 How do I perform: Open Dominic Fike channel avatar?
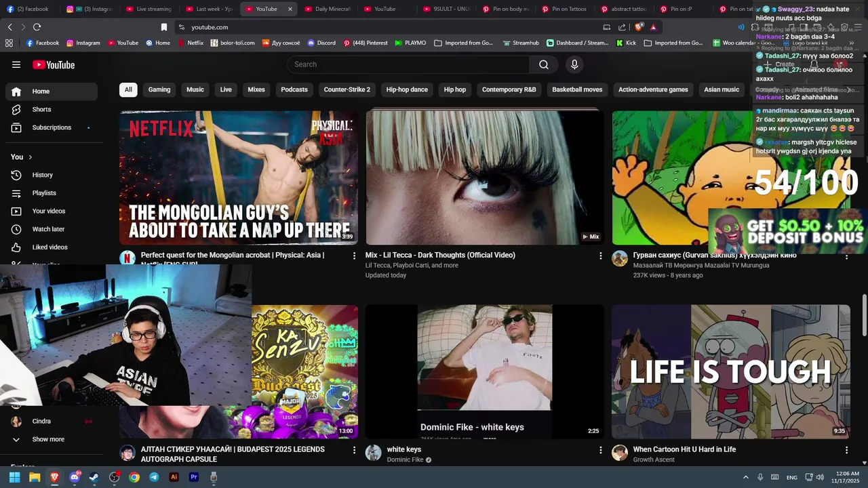[374, 453]
